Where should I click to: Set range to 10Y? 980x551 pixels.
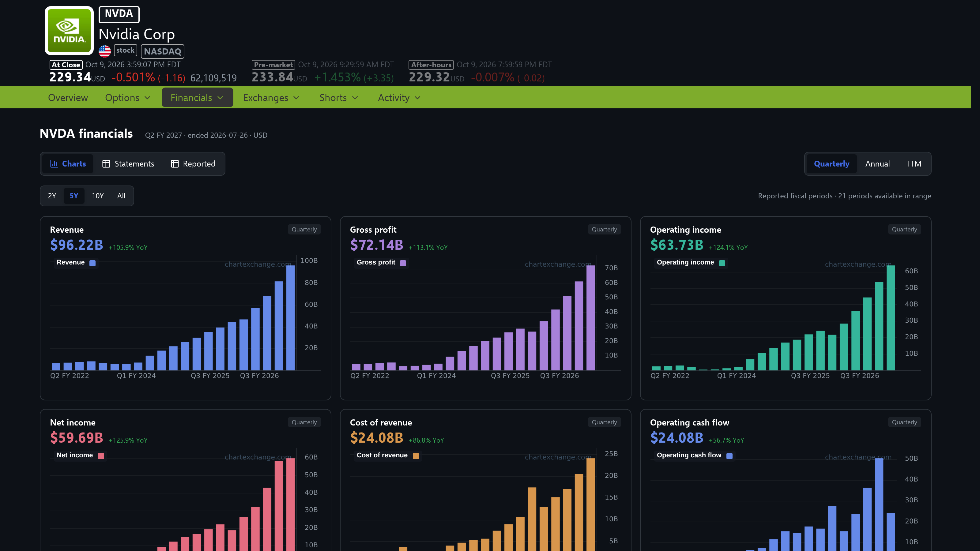[x=98, y=196]
